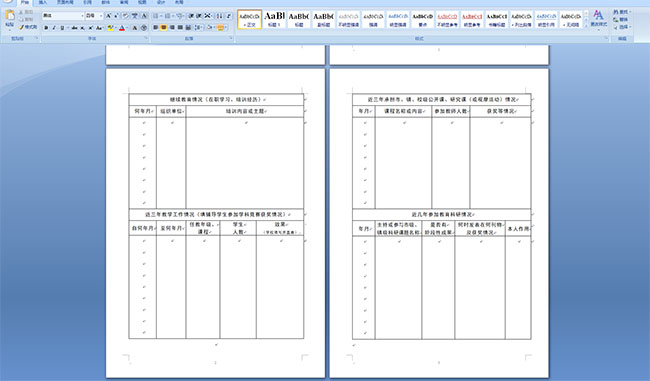Click the Paste clipboard icon

point(10,16)
